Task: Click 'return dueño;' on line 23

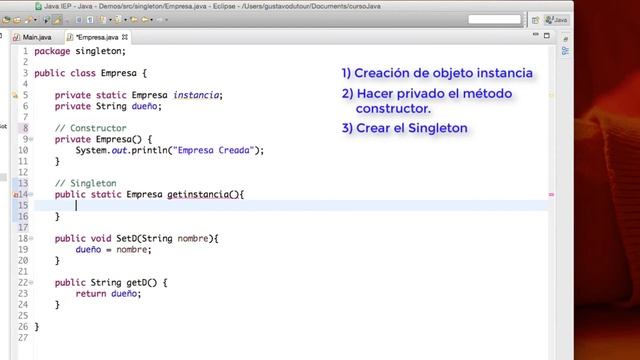Action: pos(108,293)
